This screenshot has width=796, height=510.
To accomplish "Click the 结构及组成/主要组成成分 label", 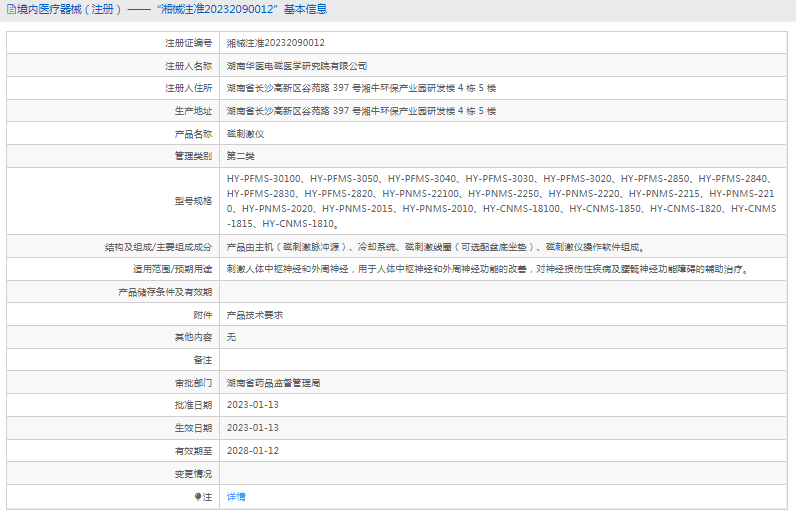I will [158, 247].
